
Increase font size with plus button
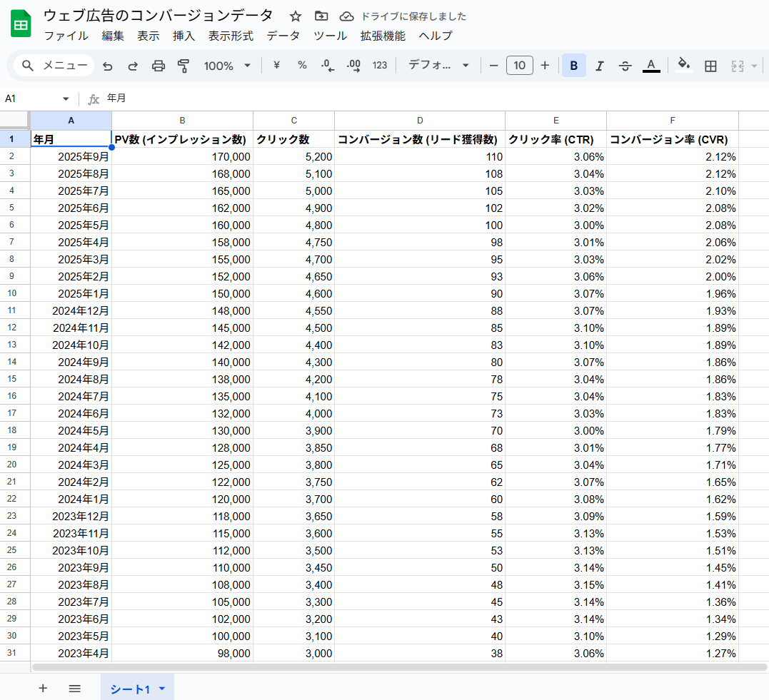tap(545, 66)
